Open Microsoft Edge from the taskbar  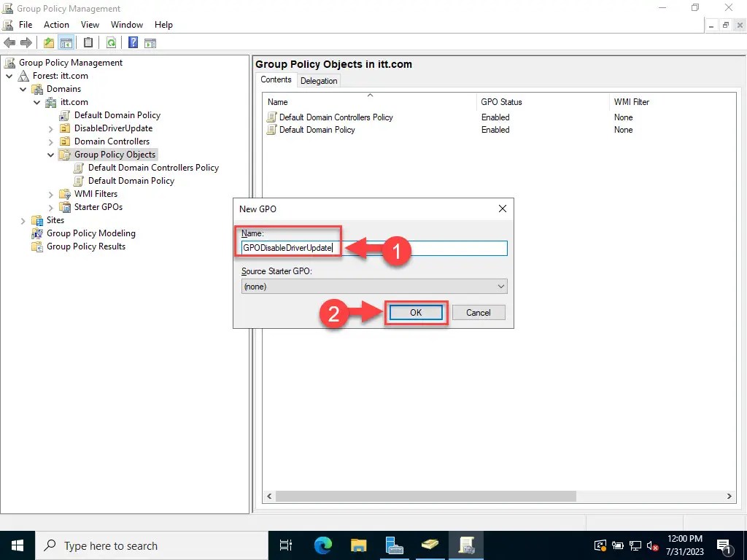pos(322,545)
